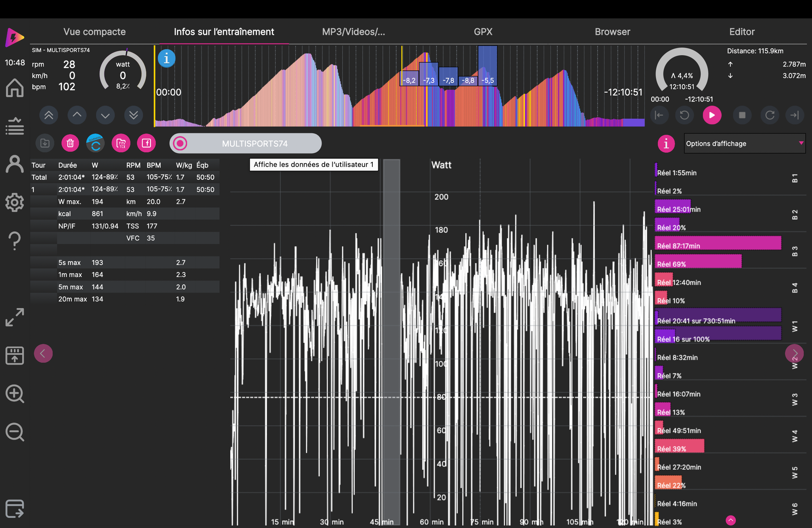Open the Options d'affichage dropdown
Viewport: 812px width, 528px height.
pyautogui.click(x=745, y=143)
